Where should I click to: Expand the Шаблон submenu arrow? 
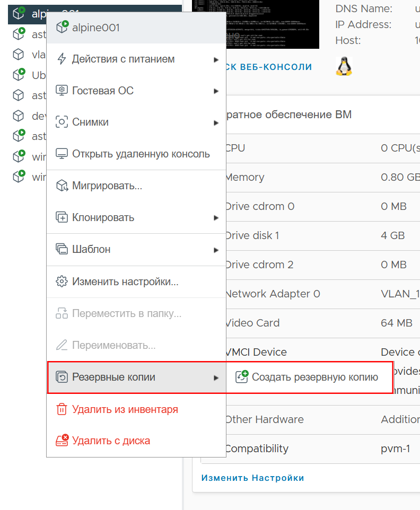pyautogui.click(x=216, y=250)
